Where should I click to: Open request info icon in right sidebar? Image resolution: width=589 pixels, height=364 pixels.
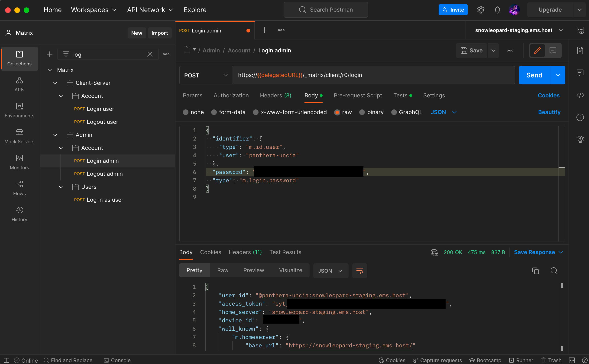pyautogui.click(x=580, y=117)
